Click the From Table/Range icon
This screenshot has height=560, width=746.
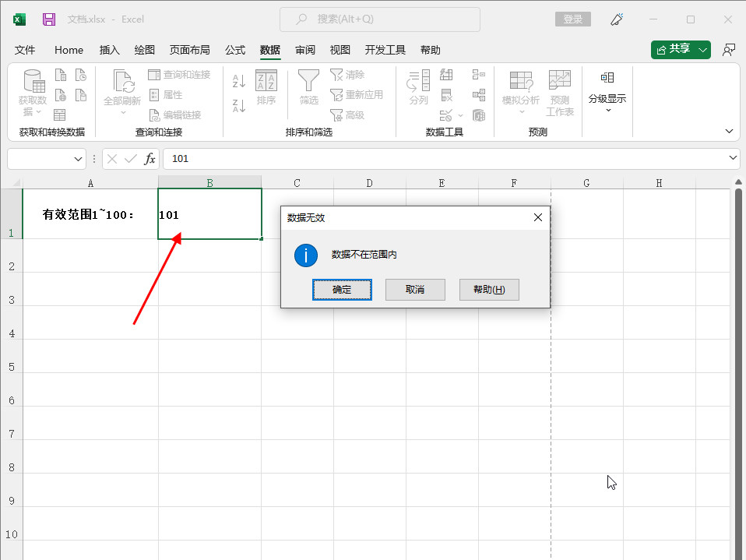(59, 114)
